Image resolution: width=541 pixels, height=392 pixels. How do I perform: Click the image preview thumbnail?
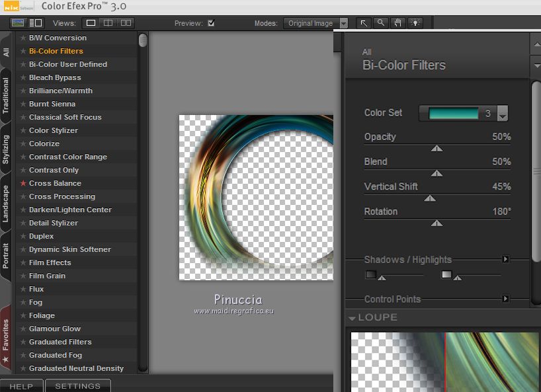pyautogui.click(x=256, y=197)
